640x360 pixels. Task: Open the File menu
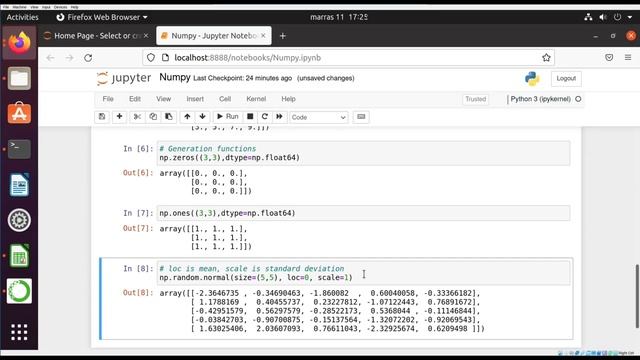pos(108,99)
